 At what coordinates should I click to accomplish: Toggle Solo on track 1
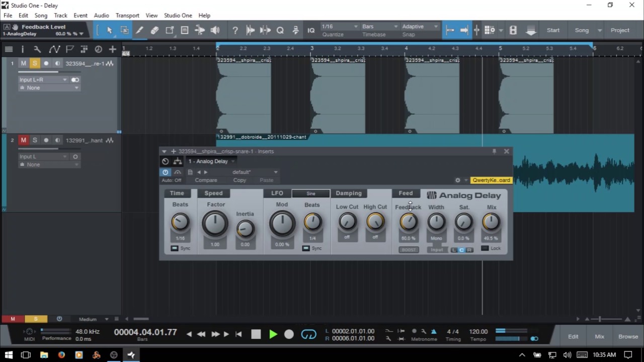[35, 63]
